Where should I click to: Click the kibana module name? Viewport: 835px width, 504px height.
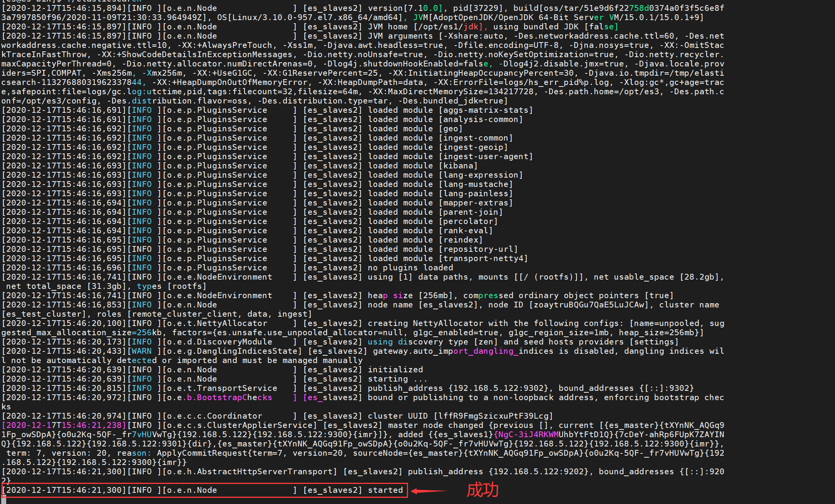pos(458,166)
